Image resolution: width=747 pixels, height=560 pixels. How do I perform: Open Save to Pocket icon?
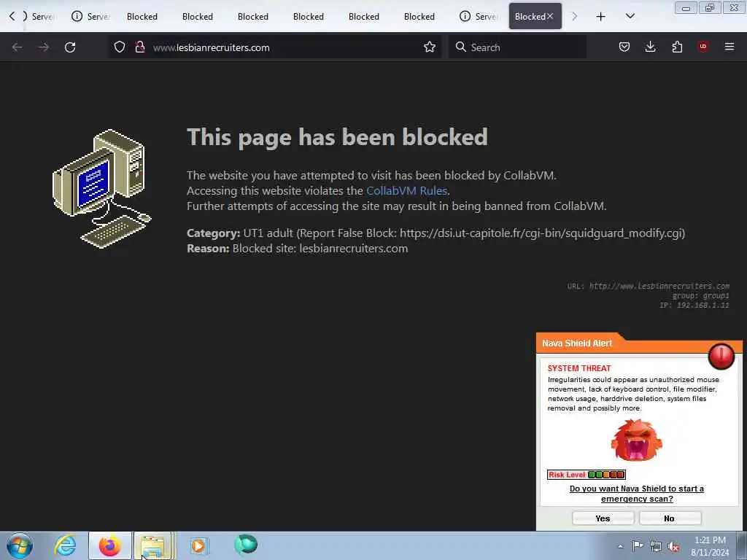tap(624, 47)
